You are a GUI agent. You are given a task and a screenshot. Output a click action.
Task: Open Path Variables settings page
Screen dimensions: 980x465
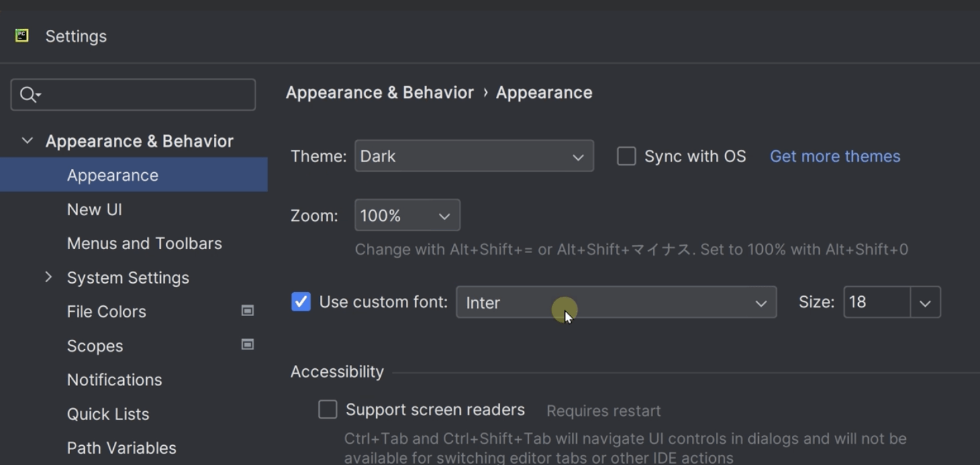click(121, 448)
